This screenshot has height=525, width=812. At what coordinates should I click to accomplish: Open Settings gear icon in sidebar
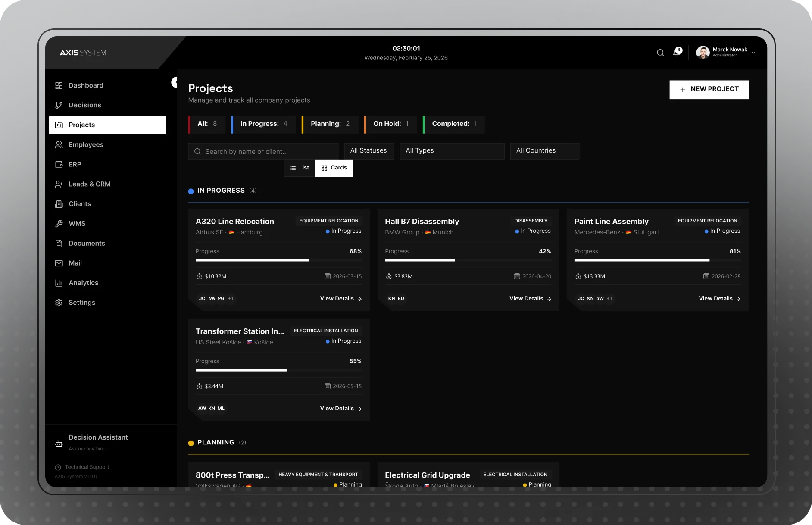pos(59,303)
